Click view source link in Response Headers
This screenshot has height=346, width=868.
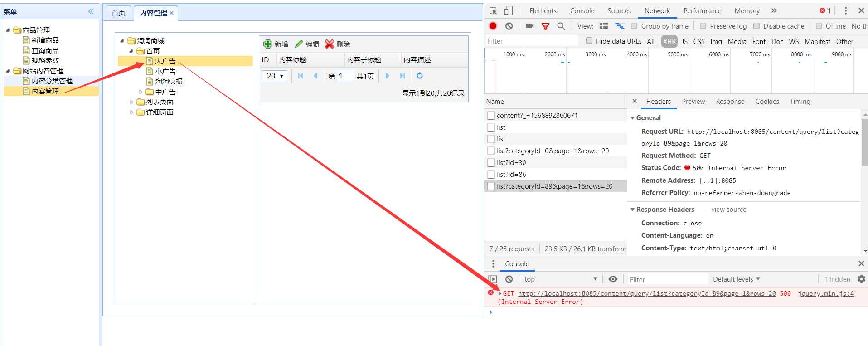[728, 210]
